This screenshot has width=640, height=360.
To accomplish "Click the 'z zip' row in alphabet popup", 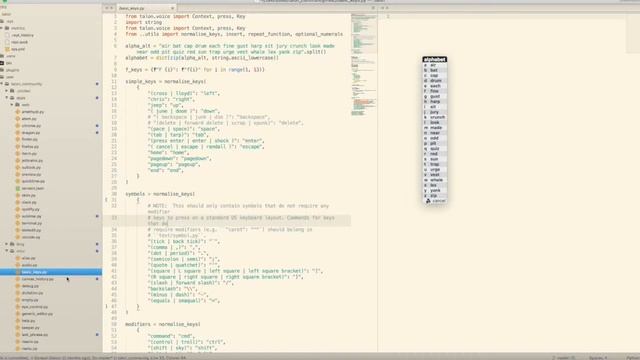I will click(x=435, y=196).
